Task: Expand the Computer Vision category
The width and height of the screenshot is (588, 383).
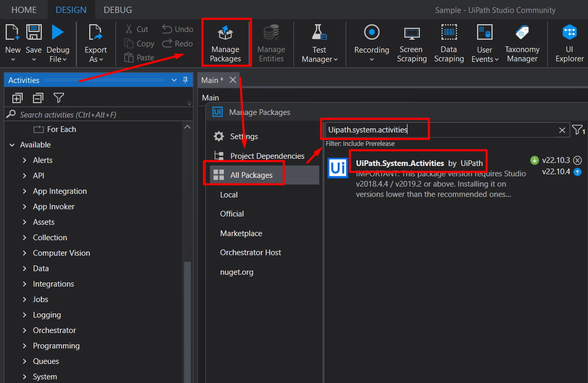Action: point(24,253)
